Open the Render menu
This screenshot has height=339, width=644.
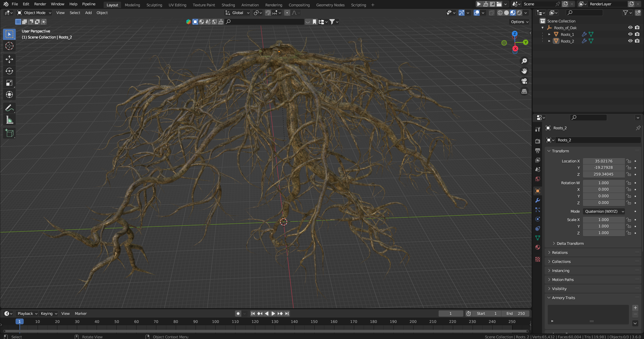pos(40,4)
